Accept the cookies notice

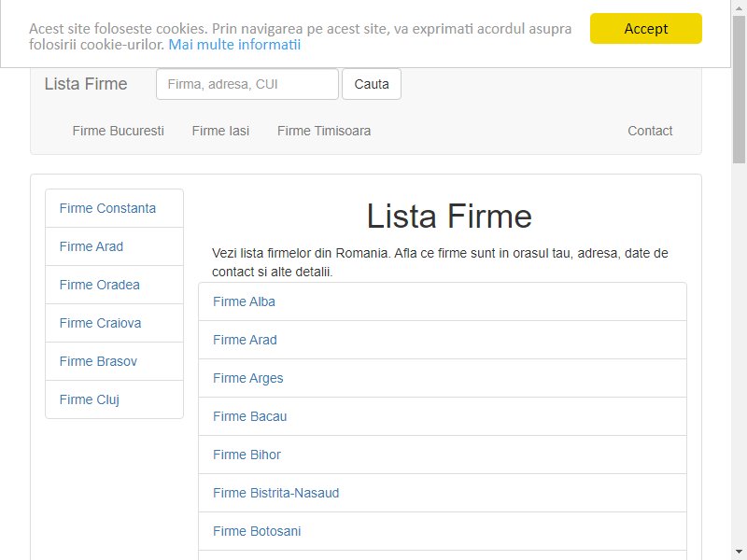[x=645, y=29]
